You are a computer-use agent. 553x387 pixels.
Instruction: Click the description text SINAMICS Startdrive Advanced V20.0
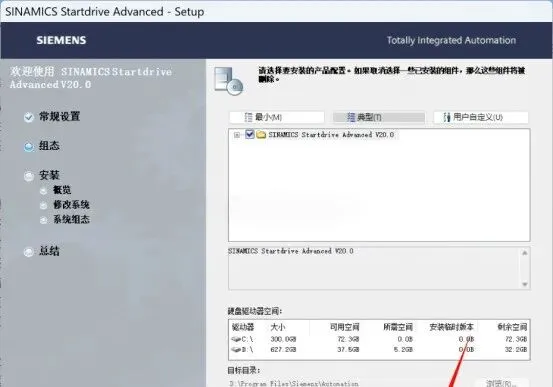pos(291,251)
